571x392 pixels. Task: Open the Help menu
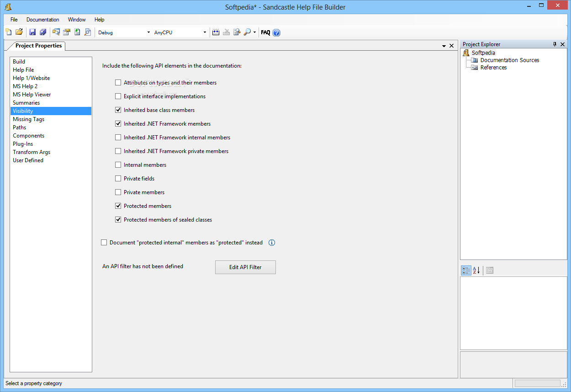[100, 20]
